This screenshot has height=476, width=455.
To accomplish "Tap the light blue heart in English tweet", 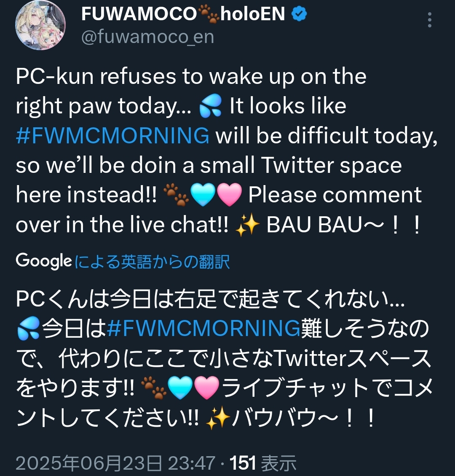I will (x=203, y=195).
